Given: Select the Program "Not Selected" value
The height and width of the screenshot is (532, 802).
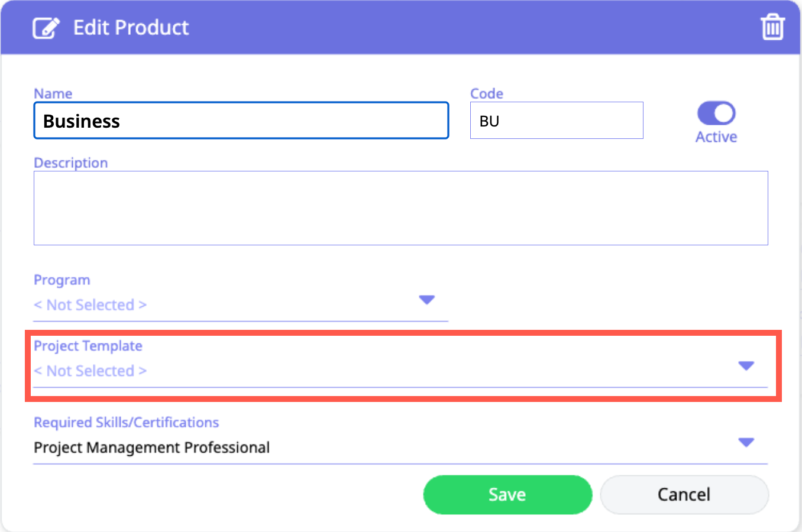Looking at the screenshot, I should pos(90,305).
